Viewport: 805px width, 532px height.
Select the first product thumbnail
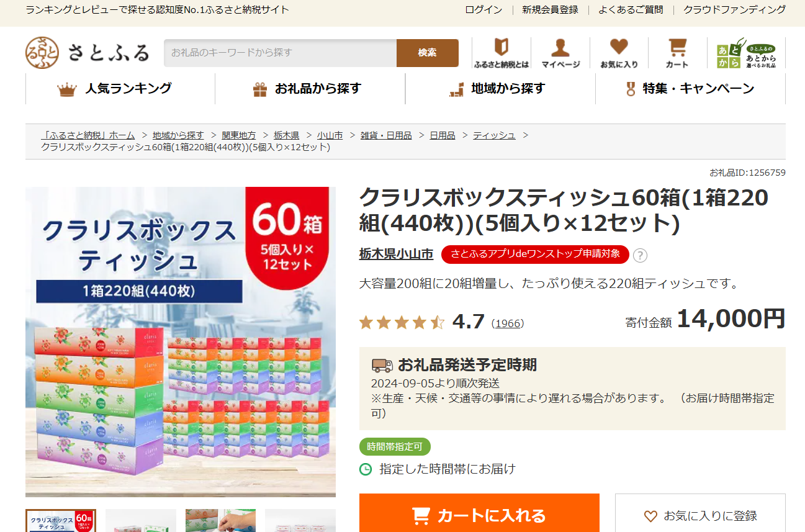point(61,521)
